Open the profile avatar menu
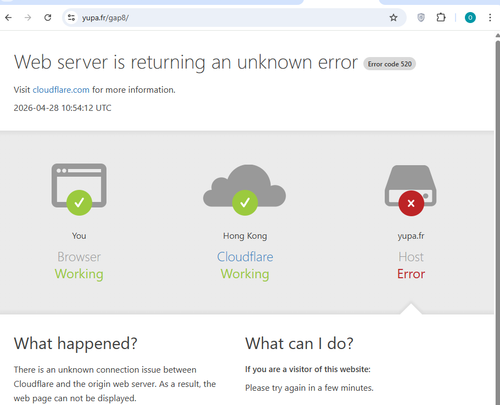 470,18
